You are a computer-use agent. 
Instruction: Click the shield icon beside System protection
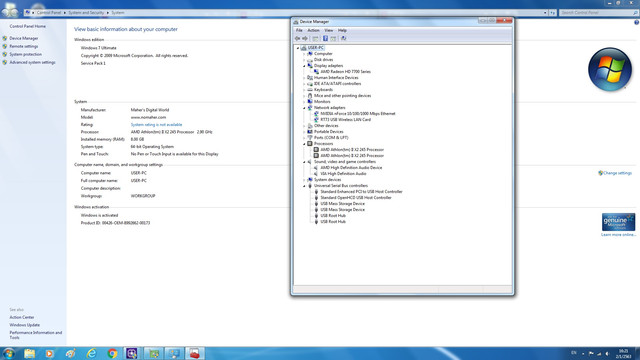tap(5, 54)
